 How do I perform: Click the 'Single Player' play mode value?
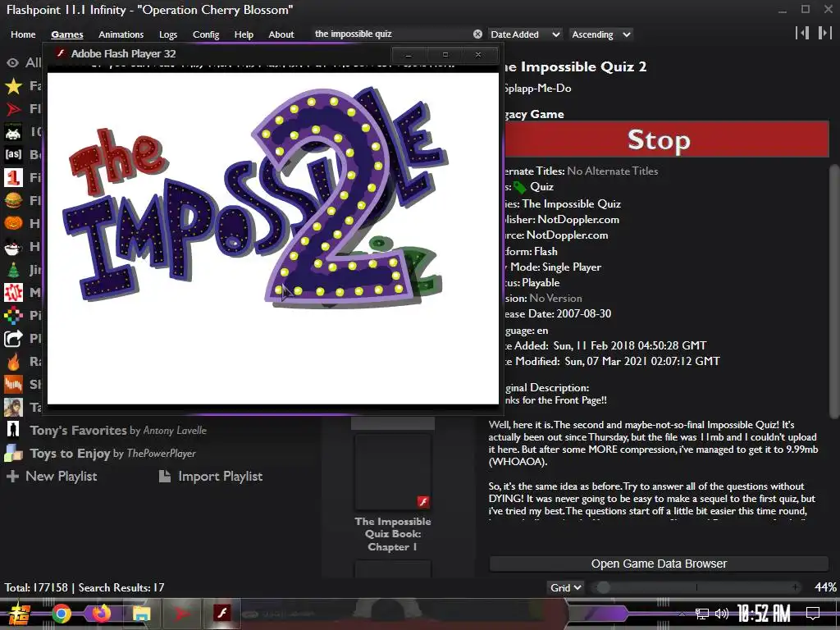[572, 267]
